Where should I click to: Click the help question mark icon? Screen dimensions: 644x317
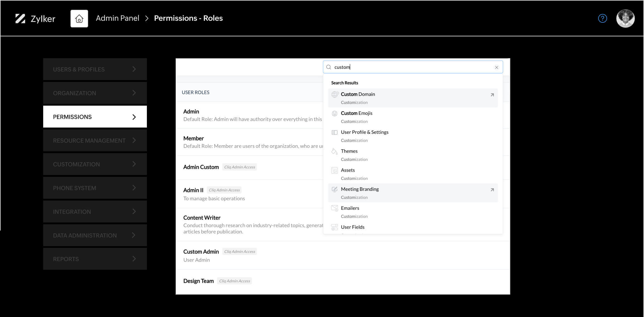click(x=603, y=18)
